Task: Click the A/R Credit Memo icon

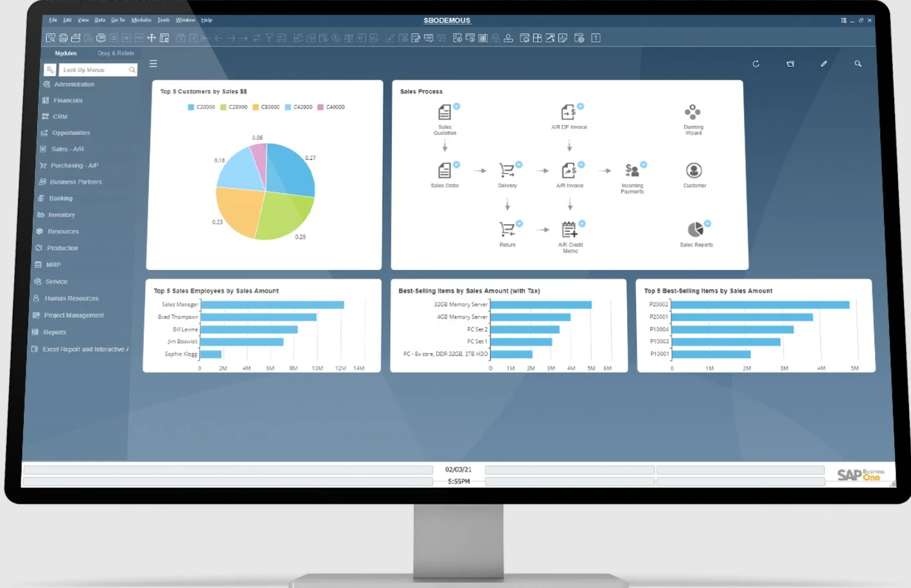Action: [x=569, y=229]
